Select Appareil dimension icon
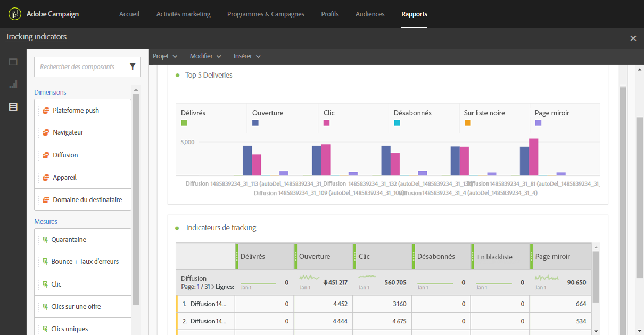 tap(46, 178)
